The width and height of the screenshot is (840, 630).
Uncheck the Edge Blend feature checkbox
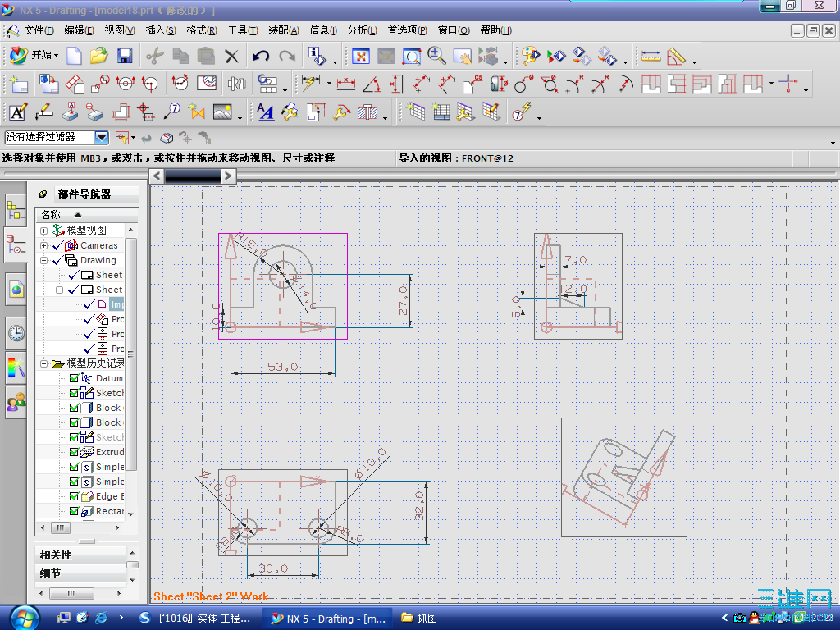(x=75, y=496)
